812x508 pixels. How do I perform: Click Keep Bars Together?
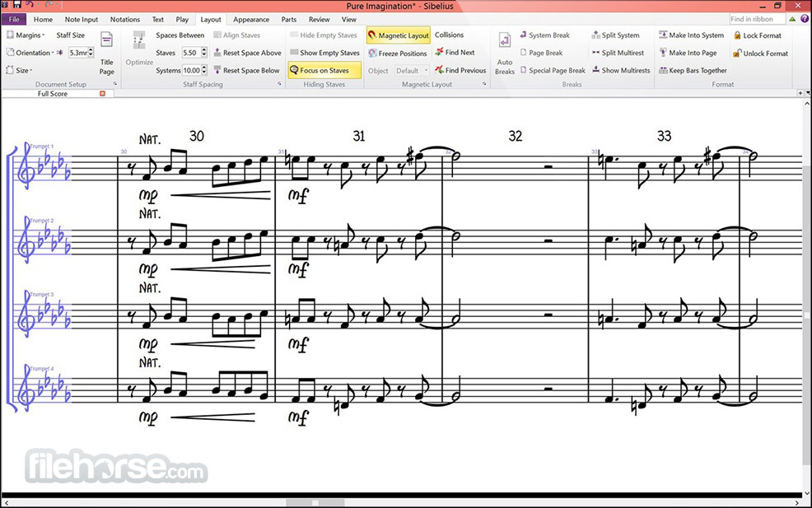(693, 71)
